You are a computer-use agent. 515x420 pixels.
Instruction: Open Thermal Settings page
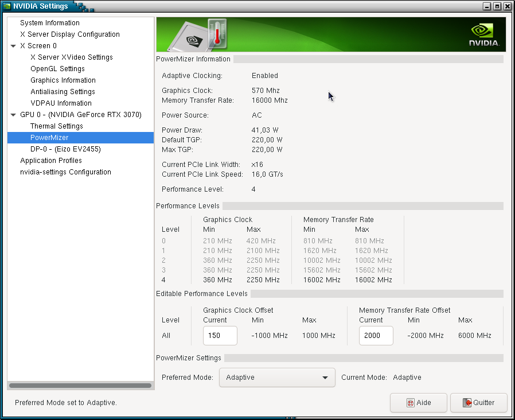(x=57, y=126)
